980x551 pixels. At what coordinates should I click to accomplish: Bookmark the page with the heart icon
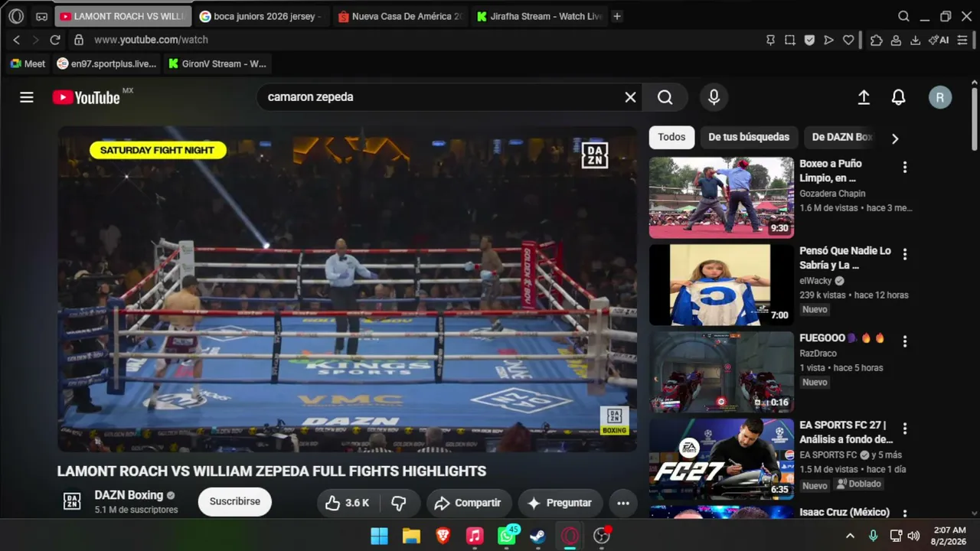pos(848,40)
